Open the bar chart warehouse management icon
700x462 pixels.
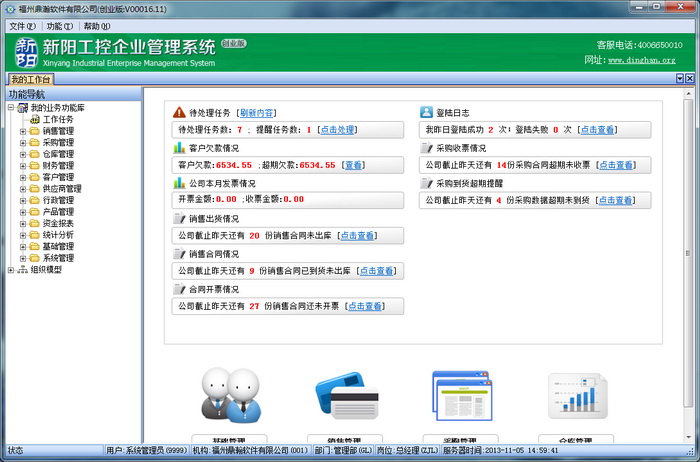click(x=578, y=395)
